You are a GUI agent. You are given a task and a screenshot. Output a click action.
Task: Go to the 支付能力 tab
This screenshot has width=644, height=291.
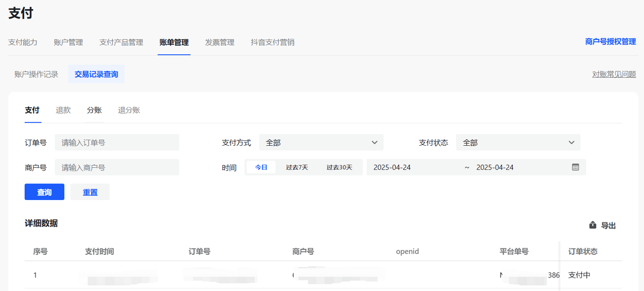[23, 42]
